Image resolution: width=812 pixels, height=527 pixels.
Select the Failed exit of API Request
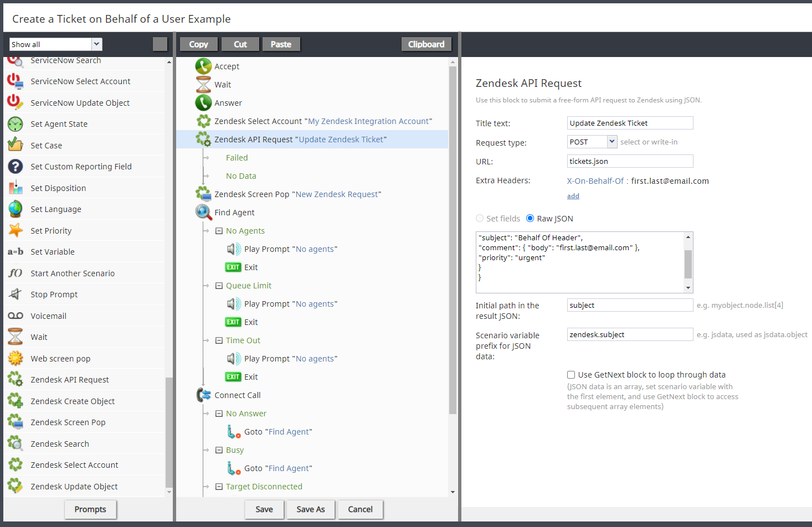pyautogui.click(x=237, y=158)
